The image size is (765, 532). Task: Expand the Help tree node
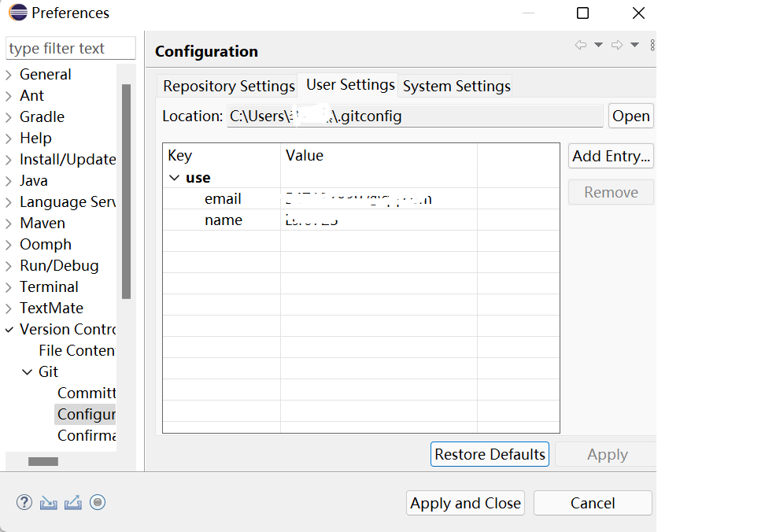point(9,139)
